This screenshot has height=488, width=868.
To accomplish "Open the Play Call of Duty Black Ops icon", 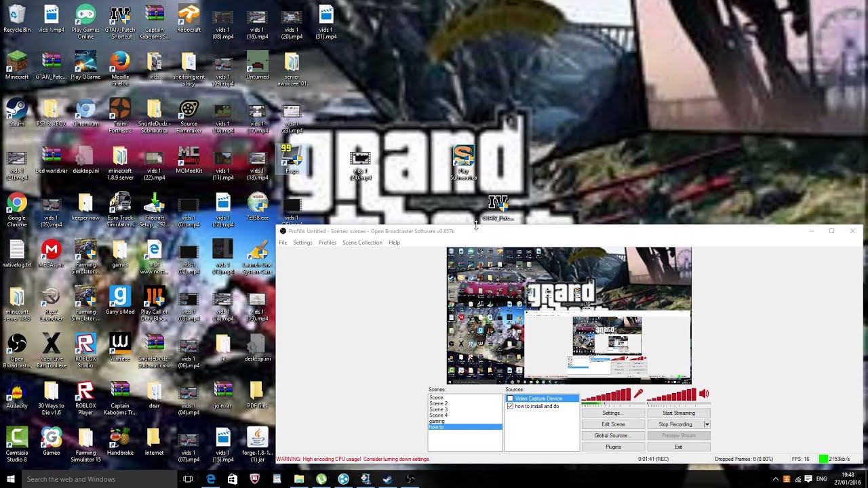I will point(155,304).
